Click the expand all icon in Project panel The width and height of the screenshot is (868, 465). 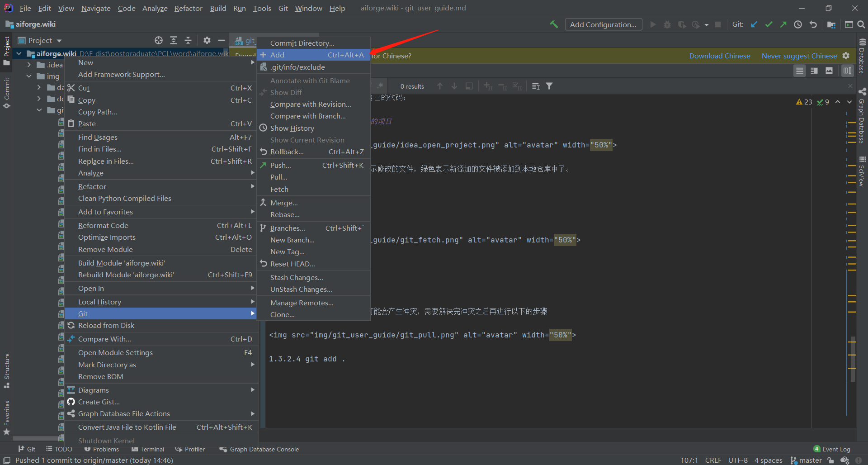[x=174, y=40]
